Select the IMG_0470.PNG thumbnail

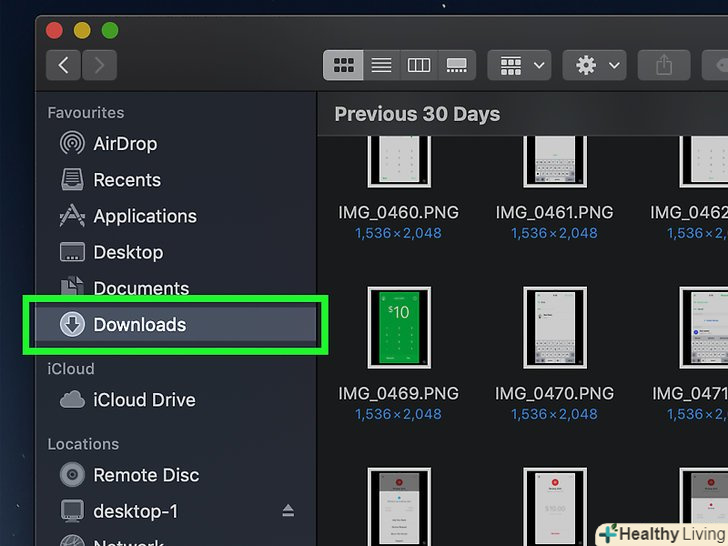point(554,325)
